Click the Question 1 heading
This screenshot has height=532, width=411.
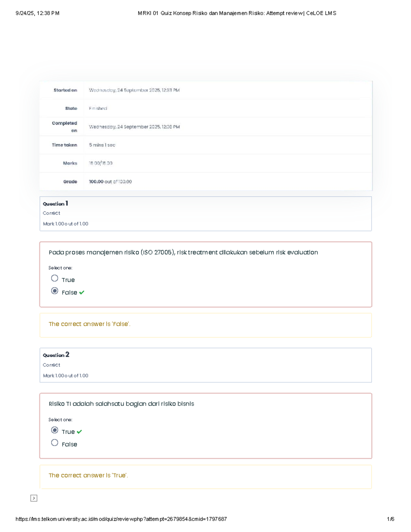(x=55, y=203)
